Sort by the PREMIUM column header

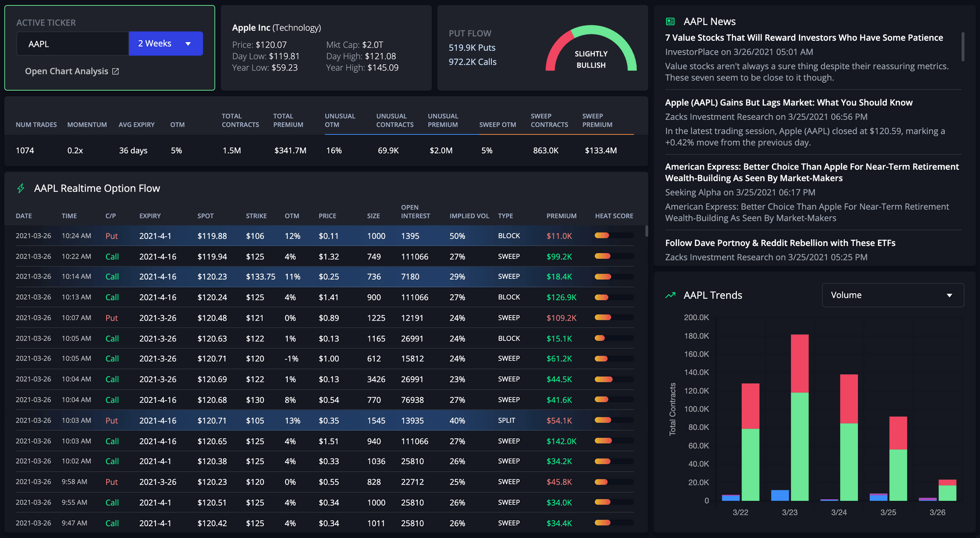[562, 216]
